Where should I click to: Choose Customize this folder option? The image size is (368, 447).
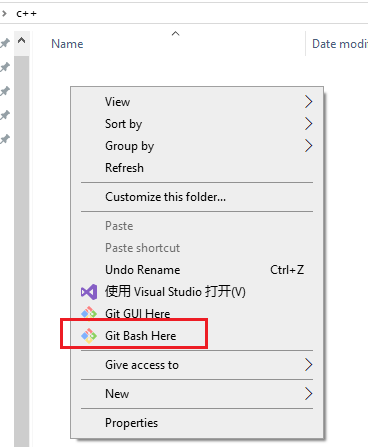point(197,197)
